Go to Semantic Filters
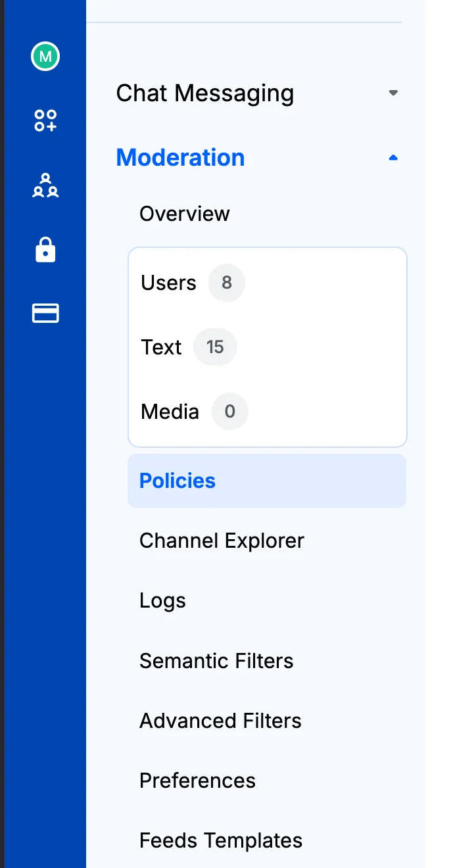Image resolution: width=476 pixels, height=868 pixels. [x=216, y=661]
